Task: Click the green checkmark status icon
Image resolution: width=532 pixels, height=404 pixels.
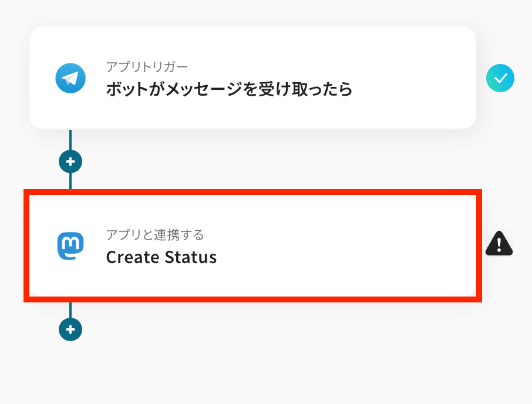Action: click(500, 78)
